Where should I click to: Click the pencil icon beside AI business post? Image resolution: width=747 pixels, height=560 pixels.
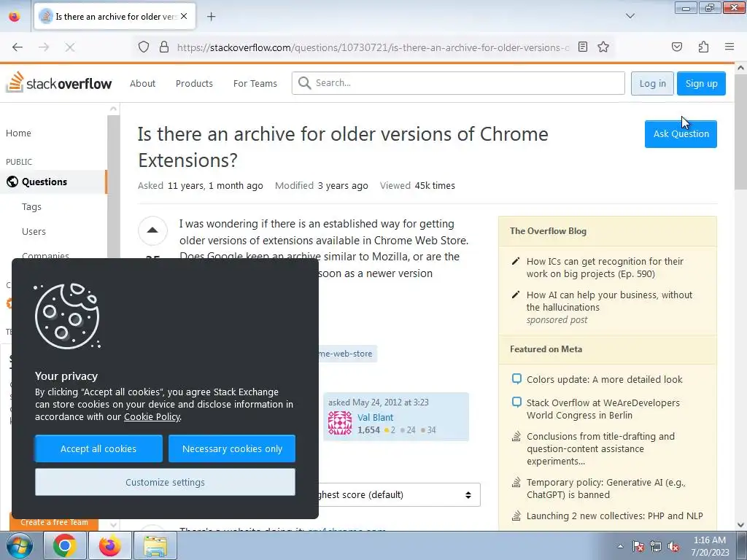click(x=516, y=295)
